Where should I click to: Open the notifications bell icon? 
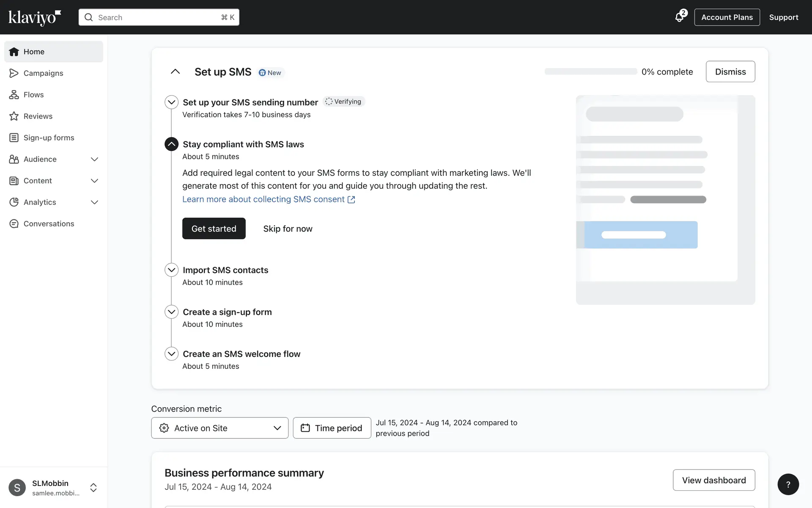pyautogui.click(x=679, y=17)
